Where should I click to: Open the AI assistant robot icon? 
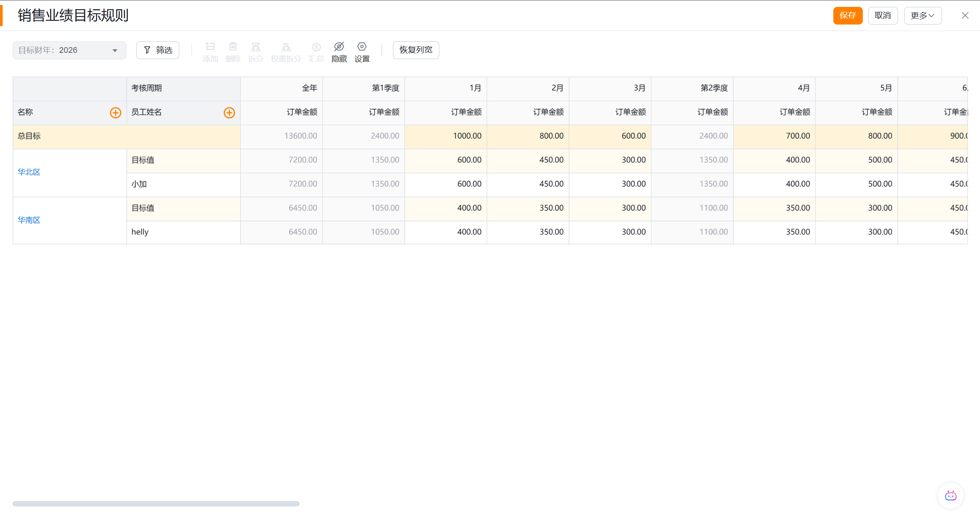tap(950, 496)
